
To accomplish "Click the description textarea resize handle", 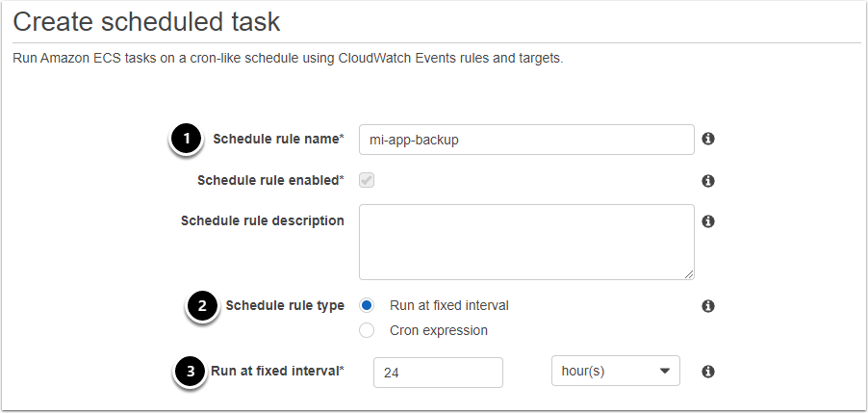I will pyautogui.click(x=689, y=274).
